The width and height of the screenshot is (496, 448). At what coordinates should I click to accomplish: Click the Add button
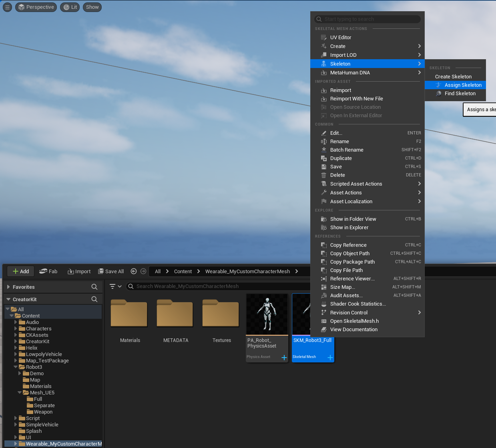[21, 271]
